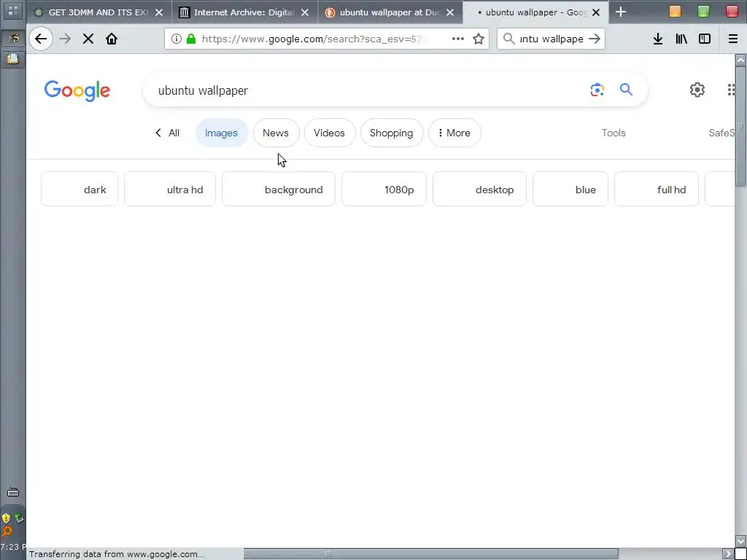Bookmark this page with the star icon

point(479,39)
